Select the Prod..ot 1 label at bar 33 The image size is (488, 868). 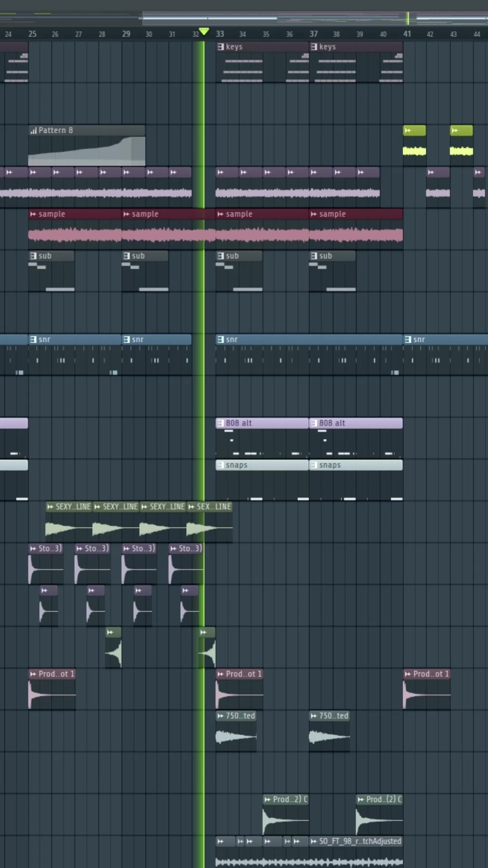pos(244,674)
